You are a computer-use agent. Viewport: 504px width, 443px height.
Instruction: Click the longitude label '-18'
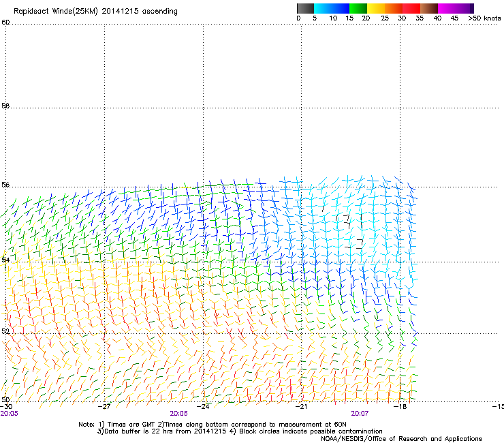tap(400, 407)
